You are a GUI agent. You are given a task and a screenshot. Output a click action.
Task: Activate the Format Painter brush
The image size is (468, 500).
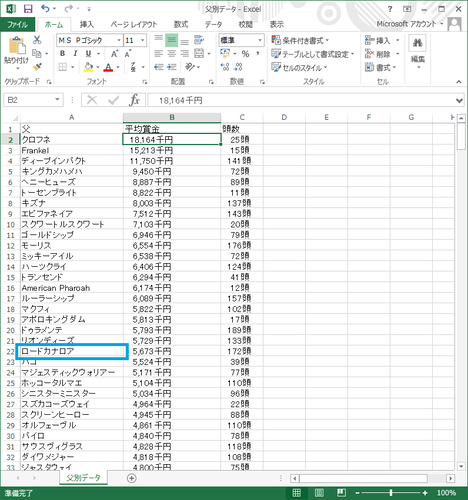[37, 67]
